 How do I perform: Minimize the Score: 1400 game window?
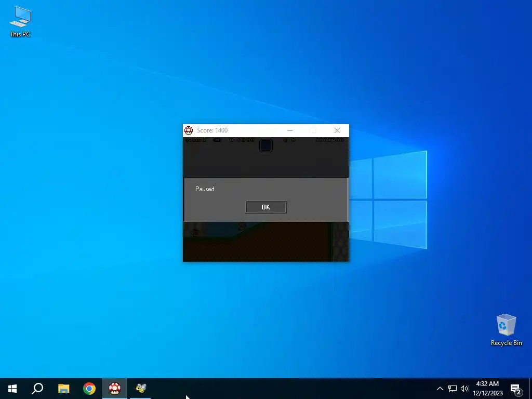[290, 130]
